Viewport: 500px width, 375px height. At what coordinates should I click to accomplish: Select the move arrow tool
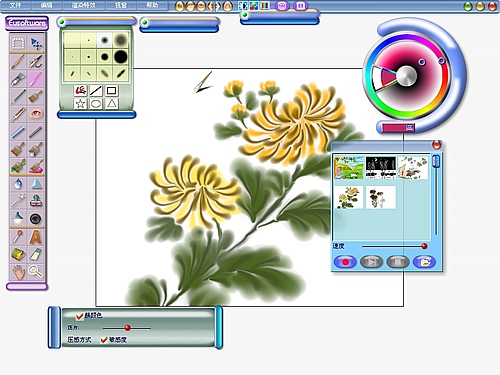click(x=36, y=43)
